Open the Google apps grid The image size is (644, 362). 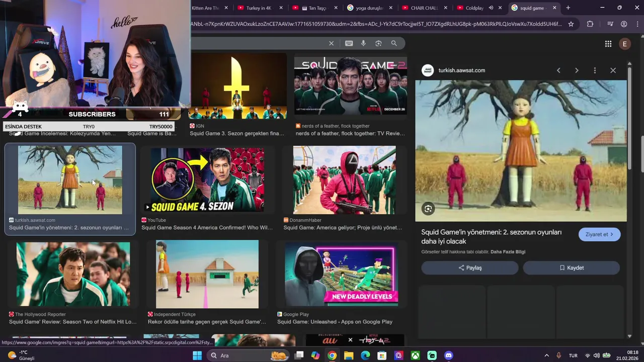point(608,44)
